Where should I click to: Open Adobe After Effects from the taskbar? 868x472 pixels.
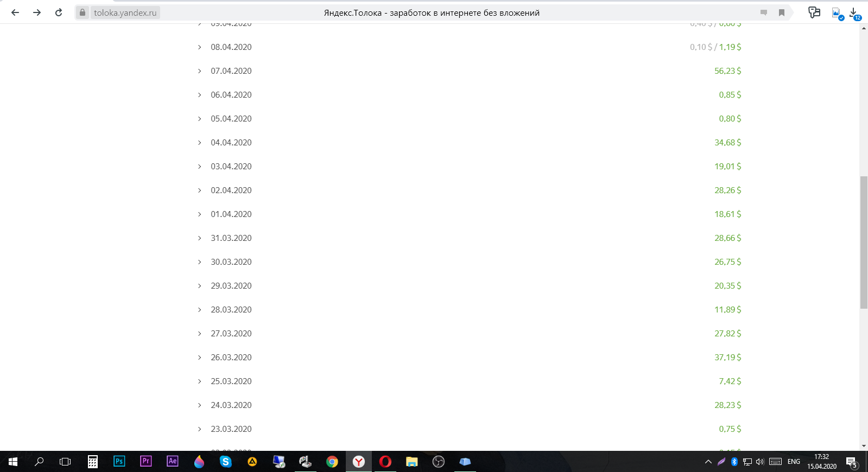tap(173, 462)
